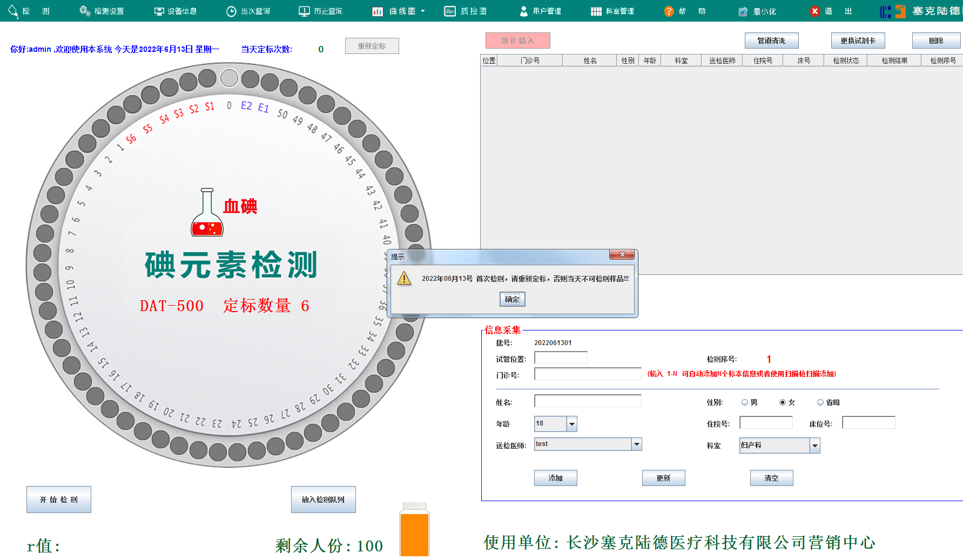Open the 科室 department dropdown
Viewport: 963px width, 560px height.
click(x=814, y=445)
